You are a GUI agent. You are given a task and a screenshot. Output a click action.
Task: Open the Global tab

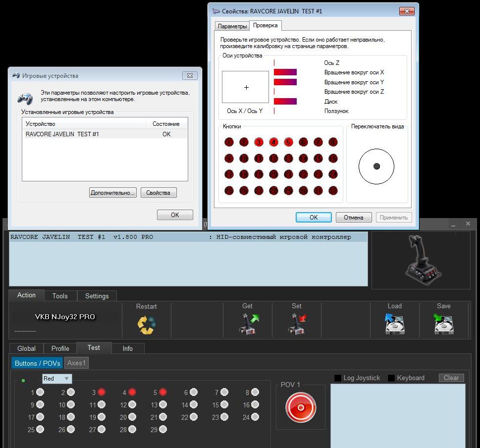click(26, 348)
